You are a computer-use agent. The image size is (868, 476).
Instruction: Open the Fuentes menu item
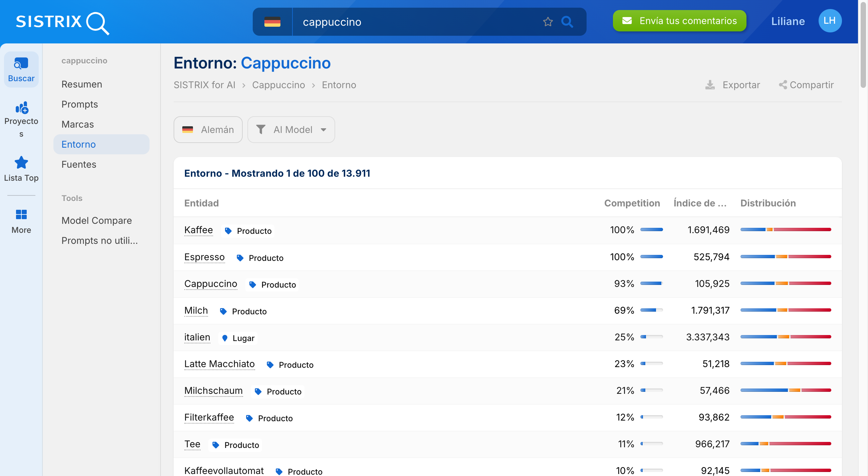coord(78,164)
